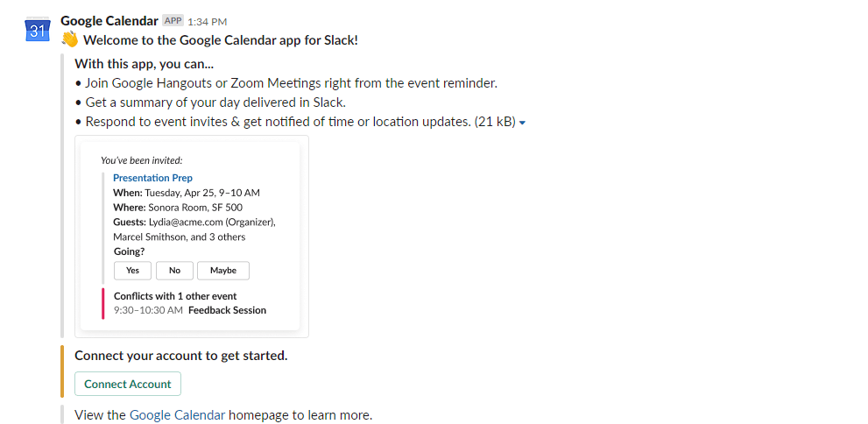Choose Maybe for the invitation
This screenshot has width=868, height=424.
(x=223, y=271)
